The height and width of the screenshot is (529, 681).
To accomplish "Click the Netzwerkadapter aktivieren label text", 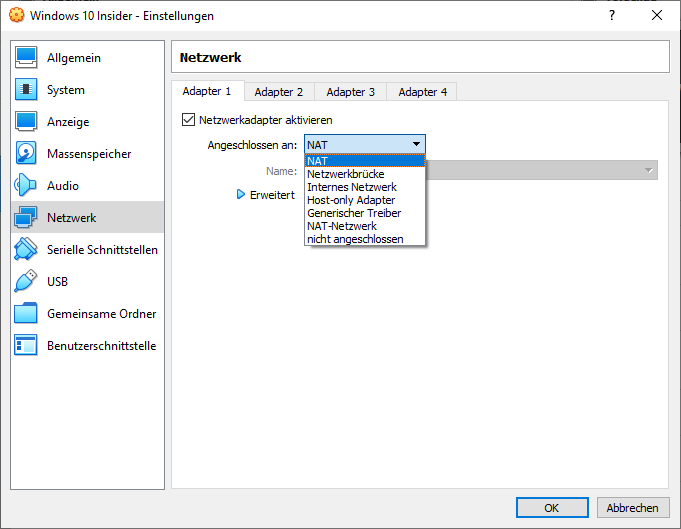I will coord(265,120).
